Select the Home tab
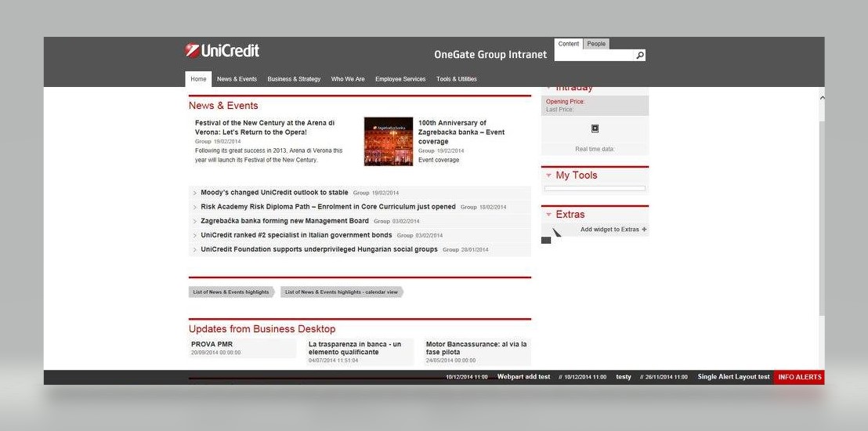Screen dimensions: 868x431 198,79
